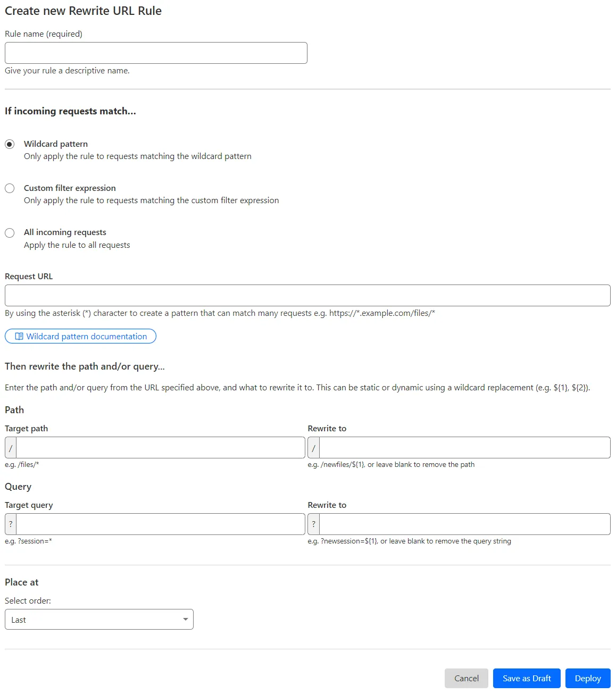Click the book icon on documentation button
This screenshot has height=694, width=616.
point(19,336)
